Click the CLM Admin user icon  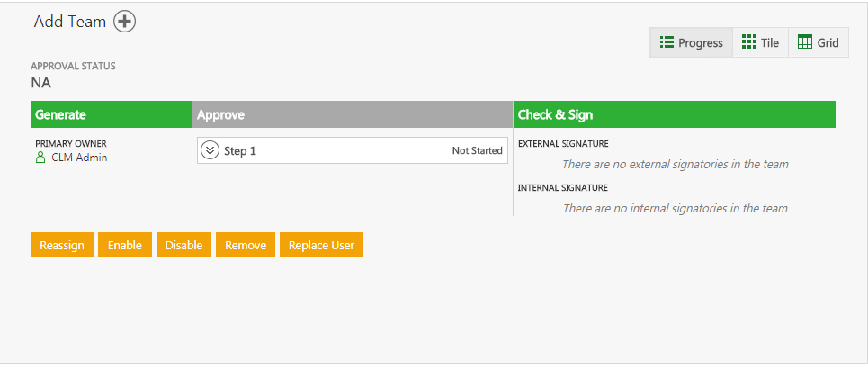pos(40,158)
